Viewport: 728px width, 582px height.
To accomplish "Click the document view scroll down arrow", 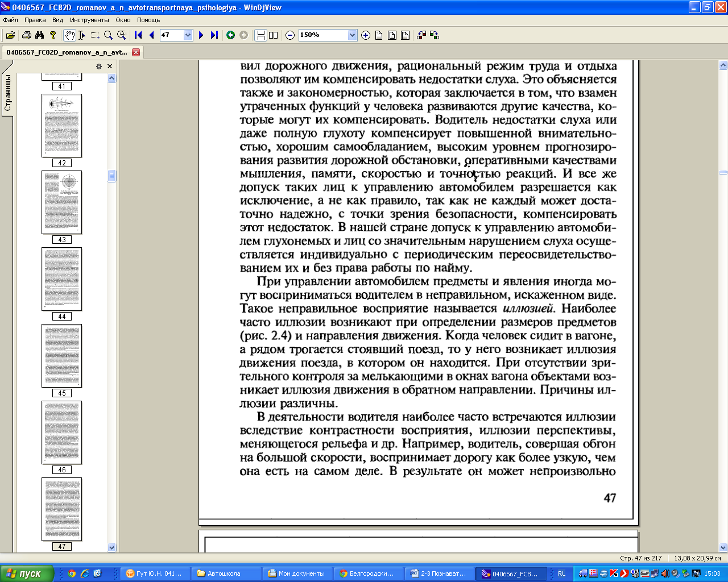I will click(723, 548).
